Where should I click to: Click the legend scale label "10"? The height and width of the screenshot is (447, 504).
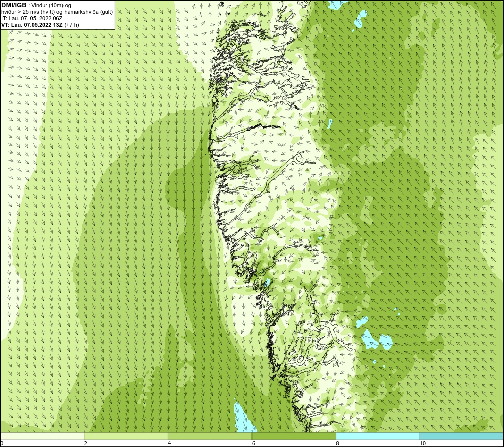coord(422,443)
